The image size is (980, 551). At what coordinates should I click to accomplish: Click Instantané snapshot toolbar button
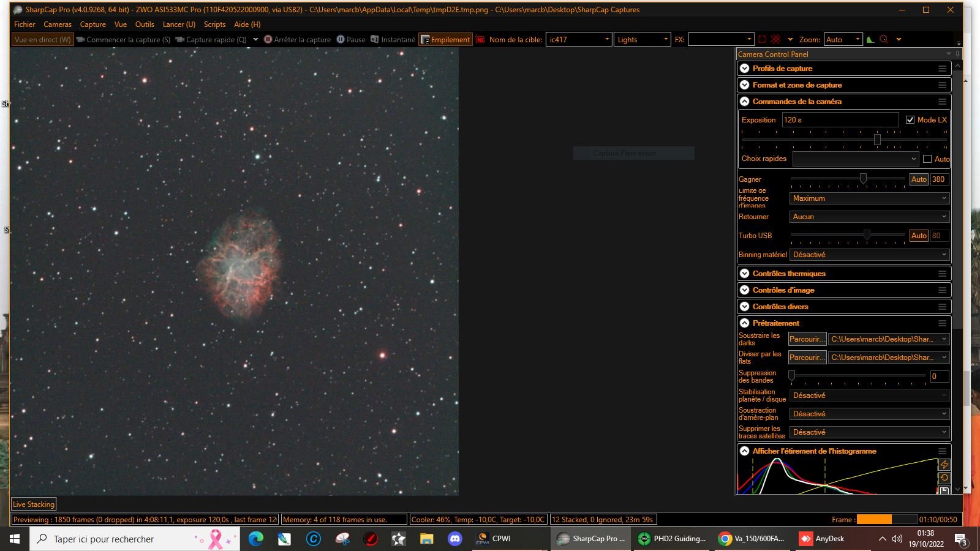pyautogui.click(x=393, y=39)
